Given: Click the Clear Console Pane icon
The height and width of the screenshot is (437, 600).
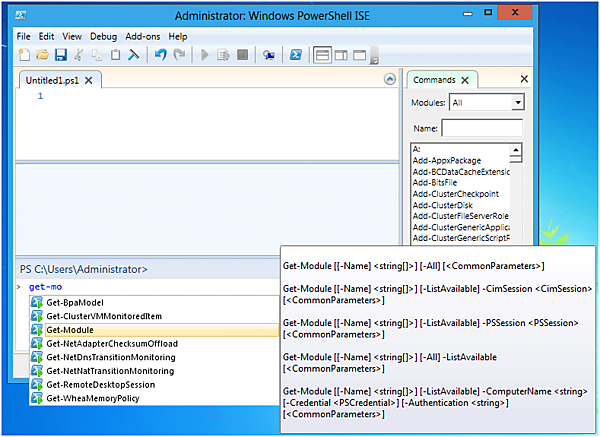Looking at the screenshot, I should pos(134,55).
